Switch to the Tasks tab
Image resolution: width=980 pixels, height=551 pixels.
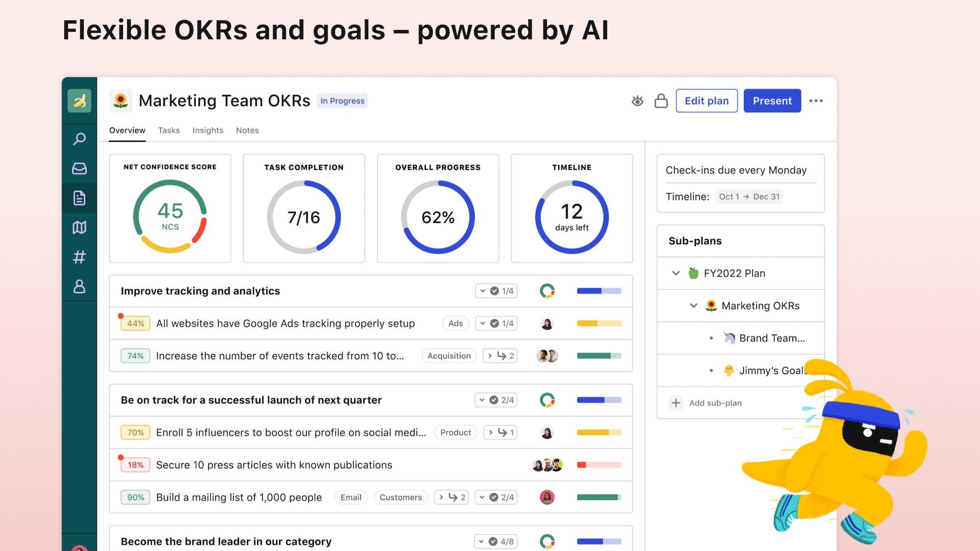(x=168, y=130)
